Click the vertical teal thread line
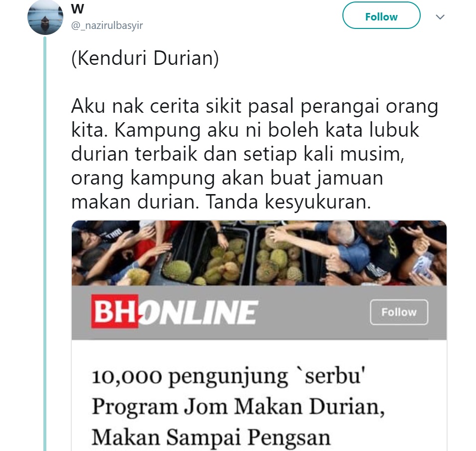 45,243
